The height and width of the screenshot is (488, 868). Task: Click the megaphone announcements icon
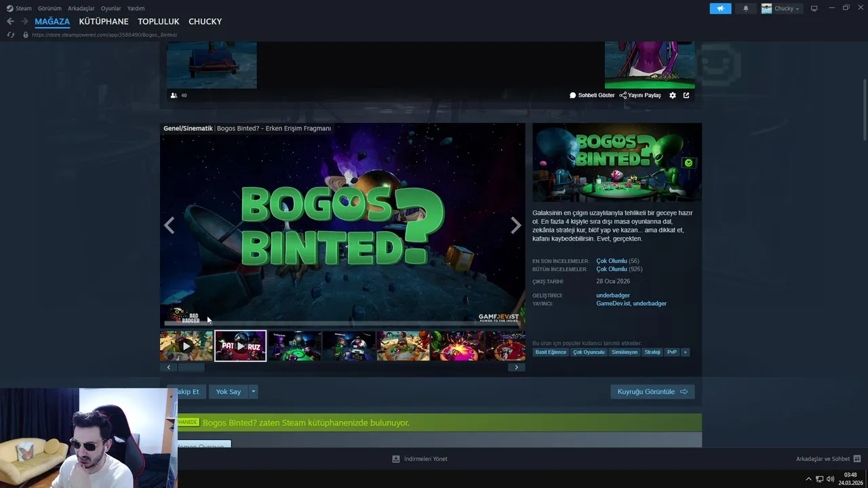(720, 8)
